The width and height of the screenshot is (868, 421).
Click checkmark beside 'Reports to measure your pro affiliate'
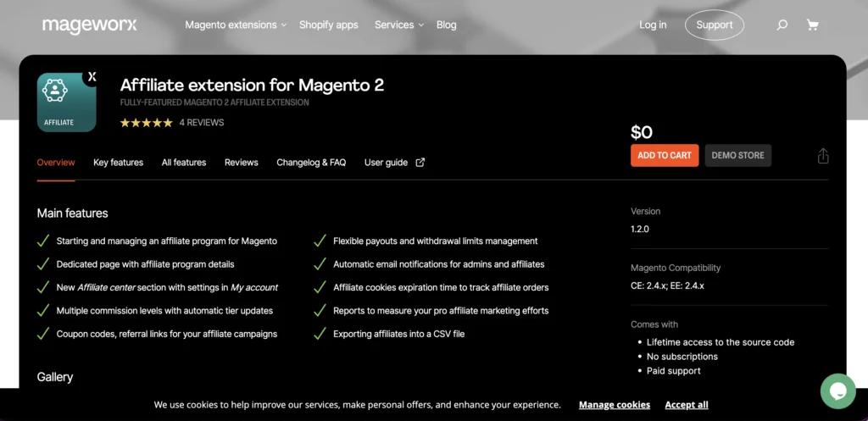tap(320, 311)
